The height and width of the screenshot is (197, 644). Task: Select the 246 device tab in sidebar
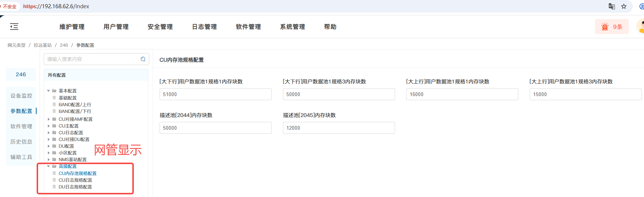(21, 74)
